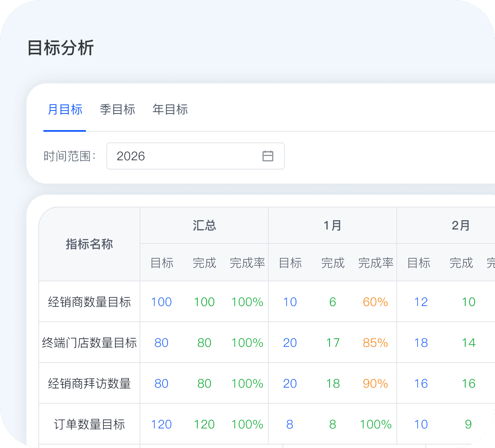Click the 指标名称 column header
Screen dimensions: 495x448
click(89, 244)
